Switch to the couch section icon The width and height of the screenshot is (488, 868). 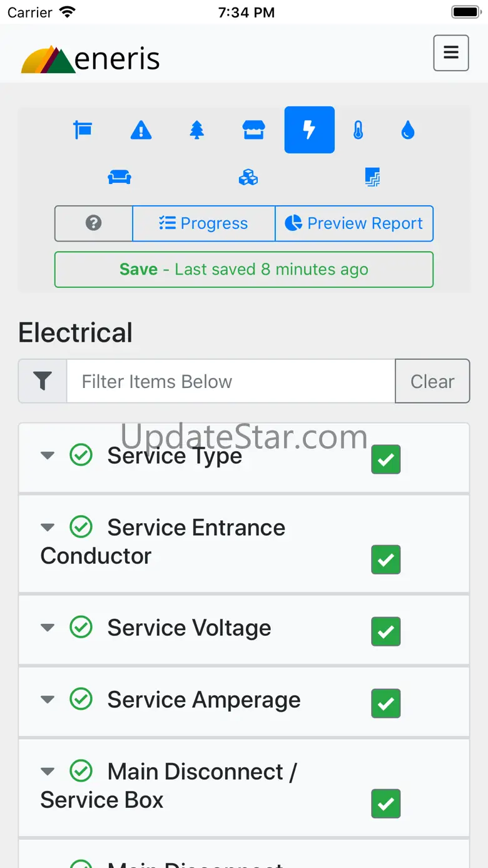click(119, 178)
